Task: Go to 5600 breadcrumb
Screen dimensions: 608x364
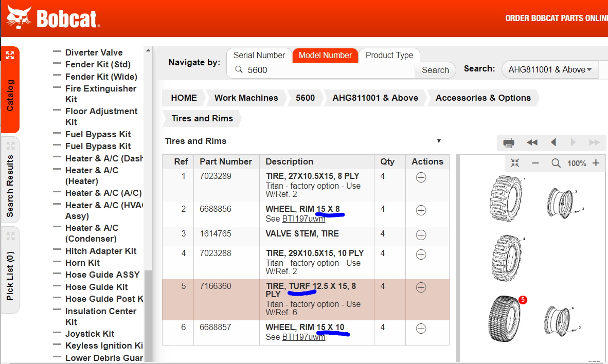Action: (305, 98)
